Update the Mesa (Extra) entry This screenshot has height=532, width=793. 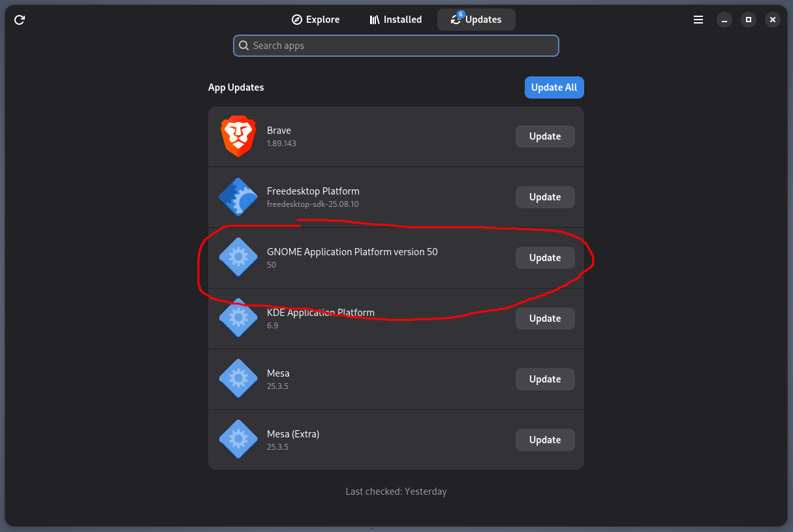(x=545, y=440)
